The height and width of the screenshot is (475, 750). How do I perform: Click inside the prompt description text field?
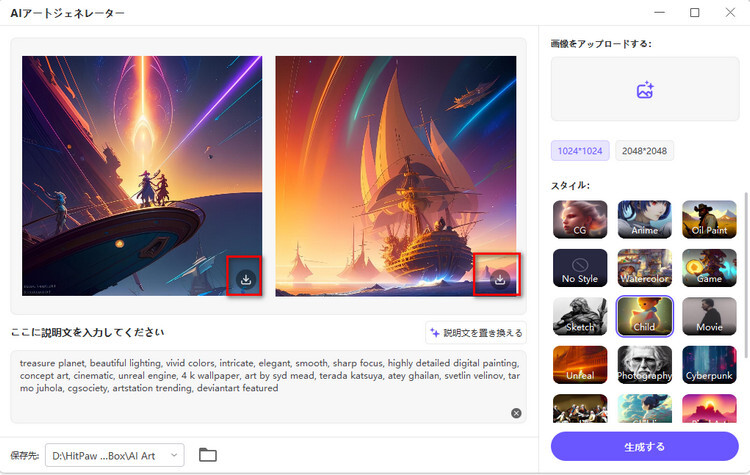point(268,387)
